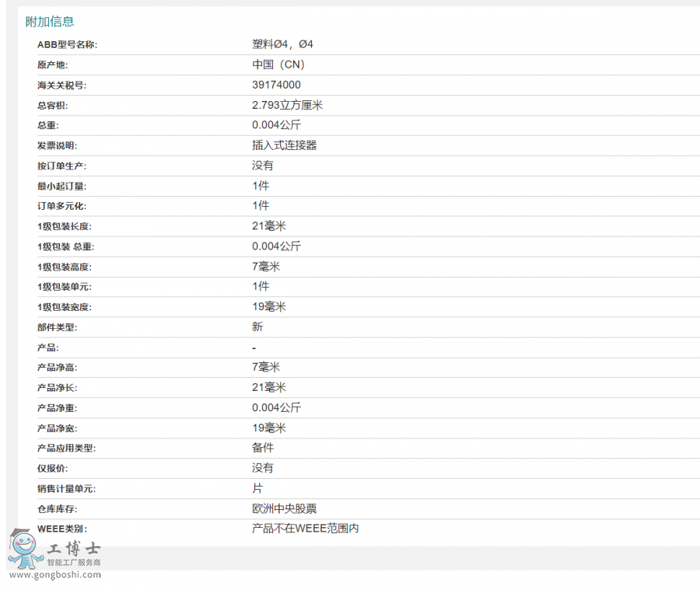Select 1件 in the 最小起订量 row

[x=261, y=186]
